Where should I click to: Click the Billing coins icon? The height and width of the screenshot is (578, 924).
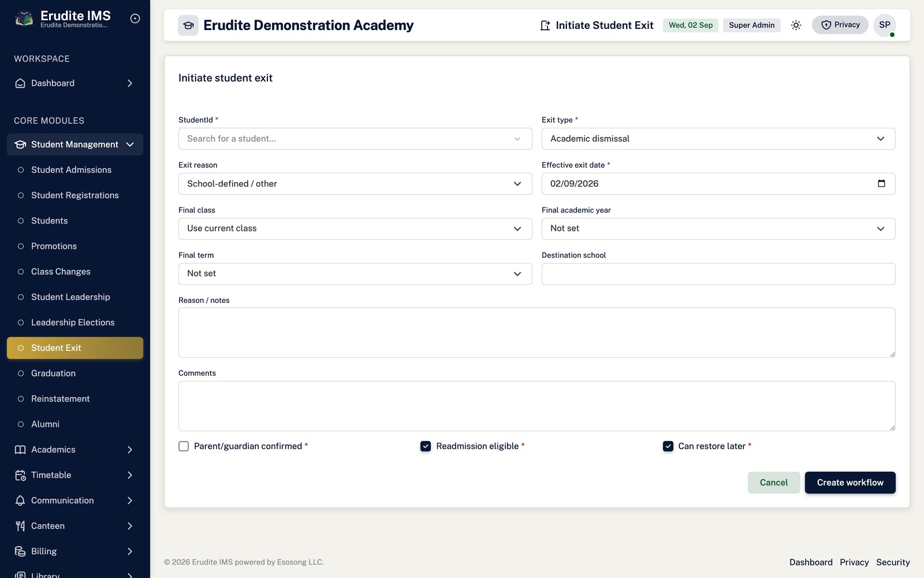[20, 551]
